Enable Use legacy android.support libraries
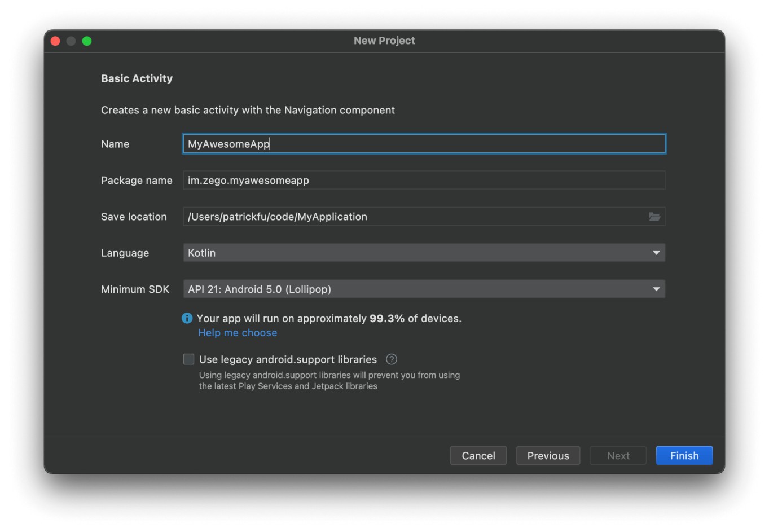769x532 pixels. click(x=188, y=359)
